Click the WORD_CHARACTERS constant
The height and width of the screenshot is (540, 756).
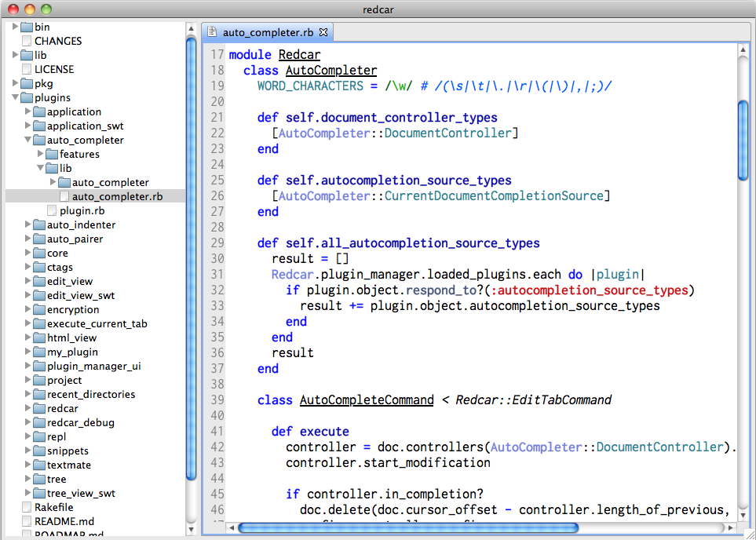(x=311, y=86)
